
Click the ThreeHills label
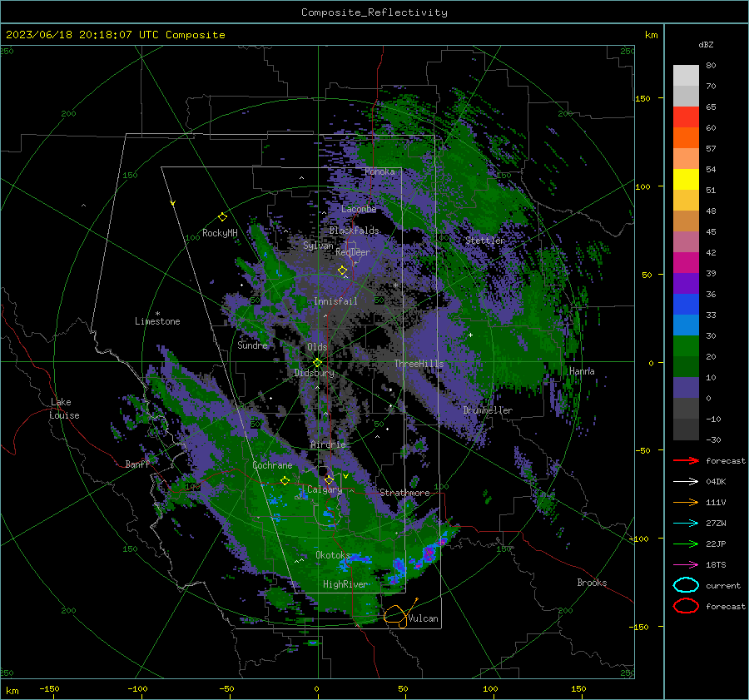(x=419, y=364)
